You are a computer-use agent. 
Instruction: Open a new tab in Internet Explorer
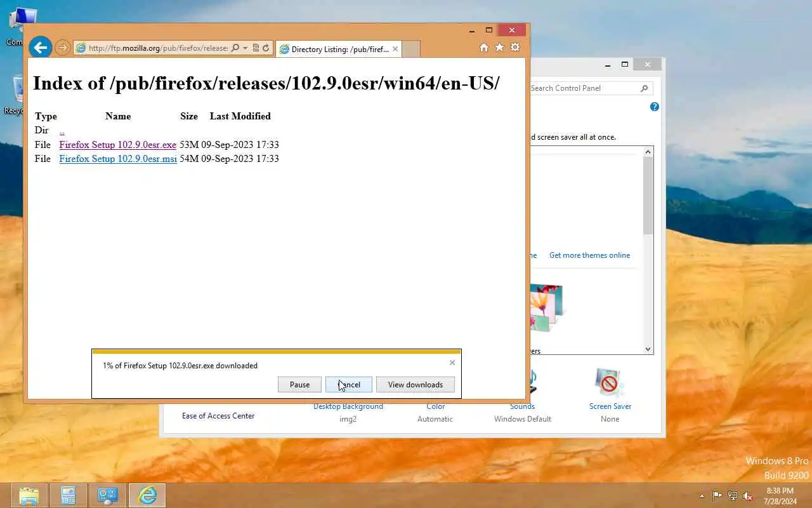point(411,49)
